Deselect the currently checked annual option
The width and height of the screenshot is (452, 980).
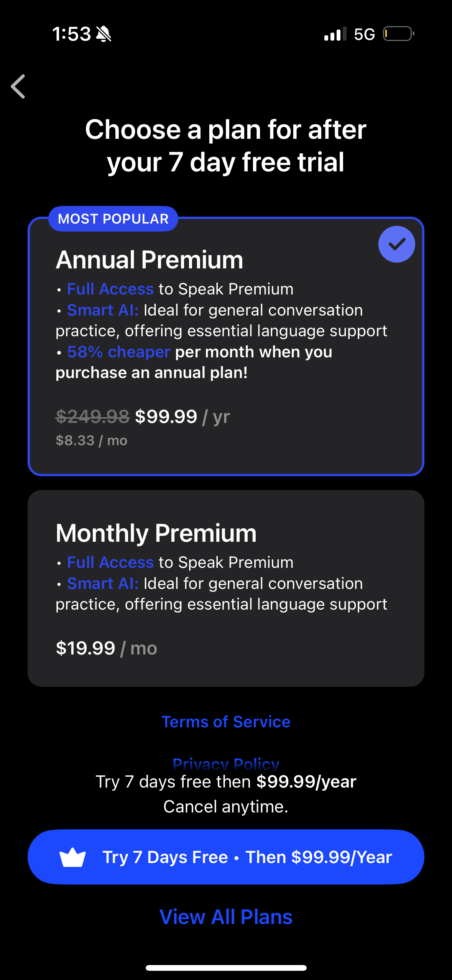click(x=396, y=244)
